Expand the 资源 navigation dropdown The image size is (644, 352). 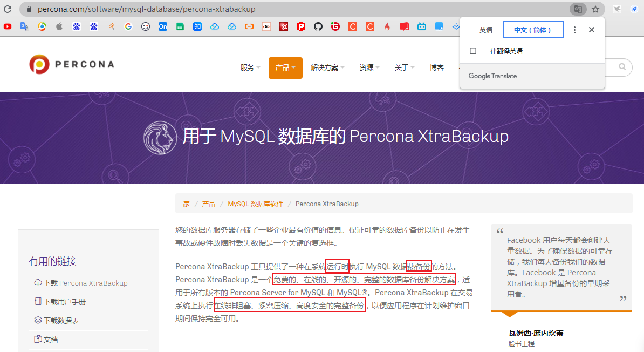click(x=369, y=68)
